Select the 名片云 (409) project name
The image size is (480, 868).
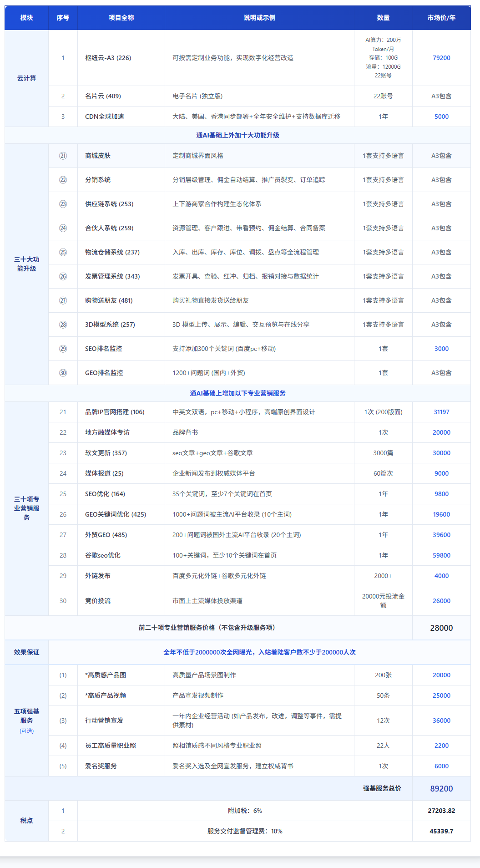coord(103,96)
